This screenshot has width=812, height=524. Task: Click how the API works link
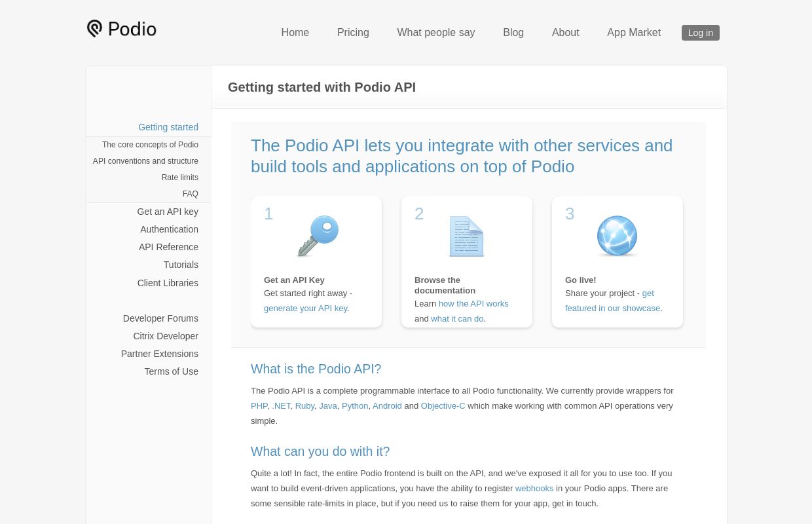pyautogui.click(x=473, y=304)
